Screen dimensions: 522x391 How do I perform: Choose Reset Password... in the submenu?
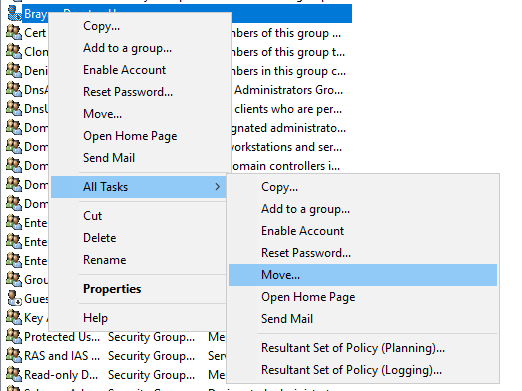pyautogui.click(x=306, y=253)
